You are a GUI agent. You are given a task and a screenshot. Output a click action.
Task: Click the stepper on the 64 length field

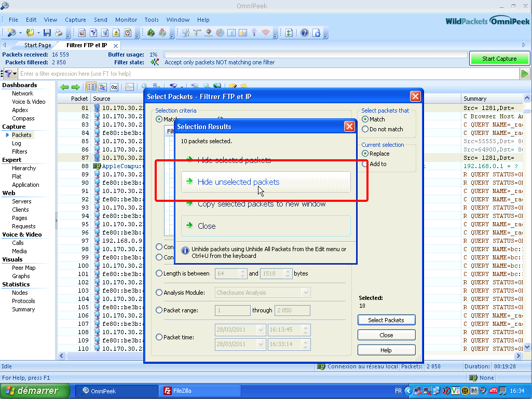[x=242, y=273]
